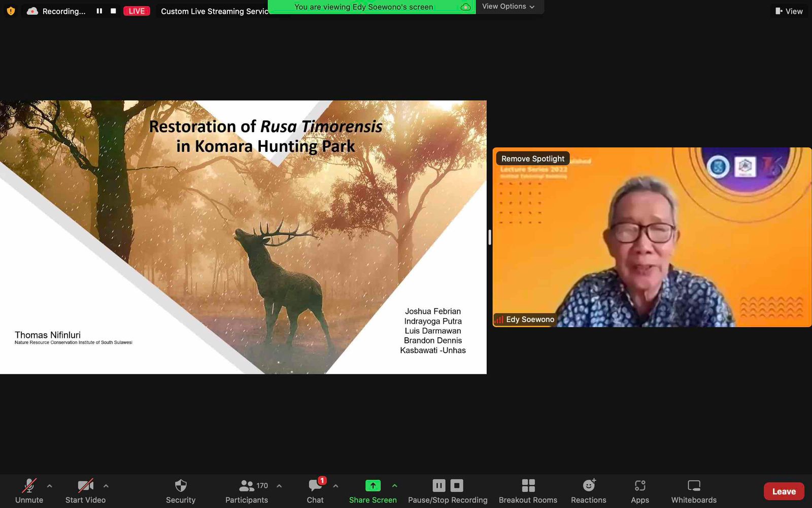Open the View layout menu
This screenshot has height=508, width=812.
point(789,11)
